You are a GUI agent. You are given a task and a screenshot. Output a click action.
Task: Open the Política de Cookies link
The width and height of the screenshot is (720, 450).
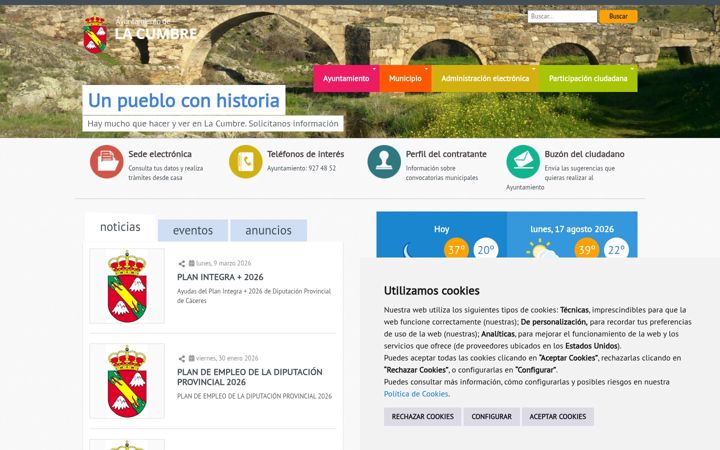pyautogui.click(x=416, y=394)
